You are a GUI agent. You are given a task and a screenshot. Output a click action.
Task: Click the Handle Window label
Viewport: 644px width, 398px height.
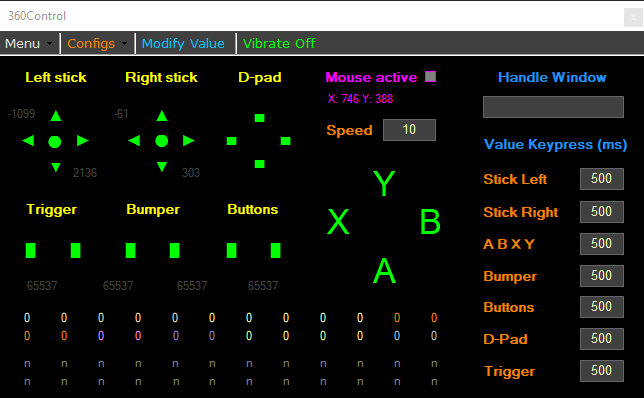pyautogui.click(x=552, y=77)
